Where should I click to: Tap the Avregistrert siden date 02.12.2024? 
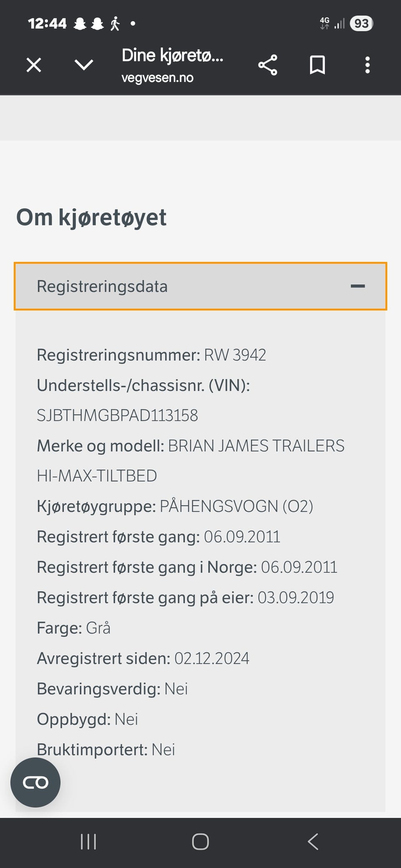211,659
